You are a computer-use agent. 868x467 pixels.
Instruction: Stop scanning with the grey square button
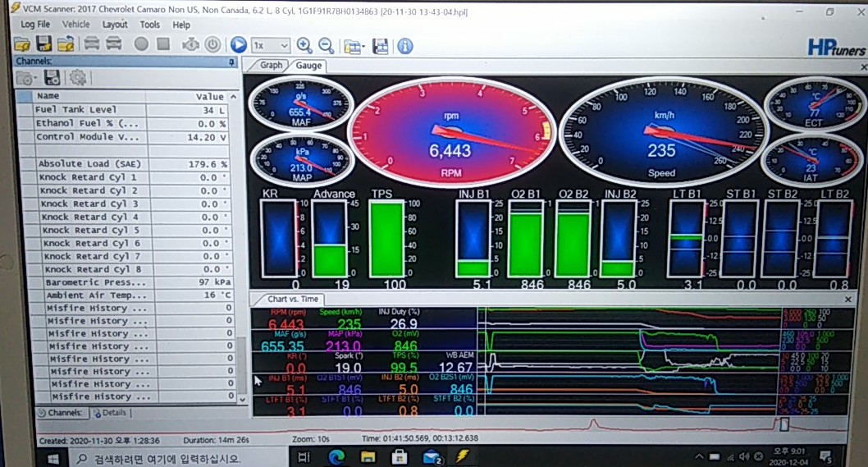click(x=162, y=43)
